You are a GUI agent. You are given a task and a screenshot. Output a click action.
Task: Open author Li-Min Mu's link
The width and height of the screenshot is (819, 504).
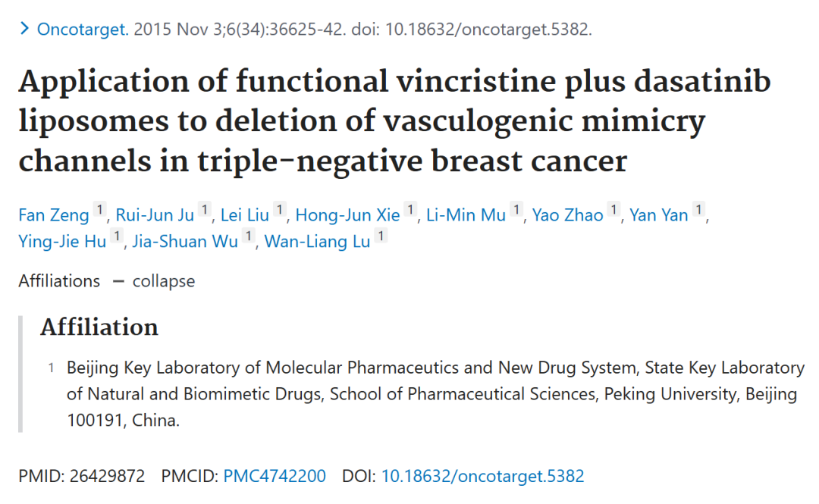tap(466, 215)
